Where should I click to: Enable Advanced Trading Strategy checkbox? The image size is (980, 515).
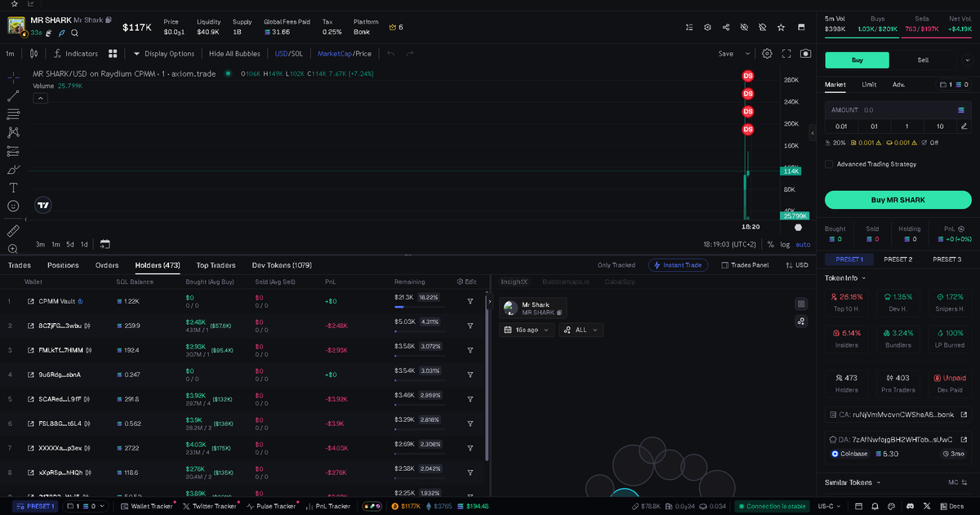point(829,164)
